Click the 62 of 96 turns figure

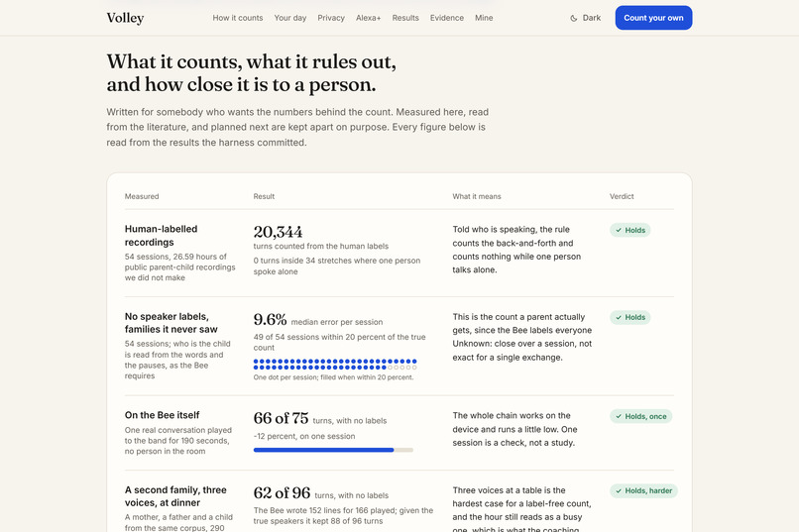[282, 492]
